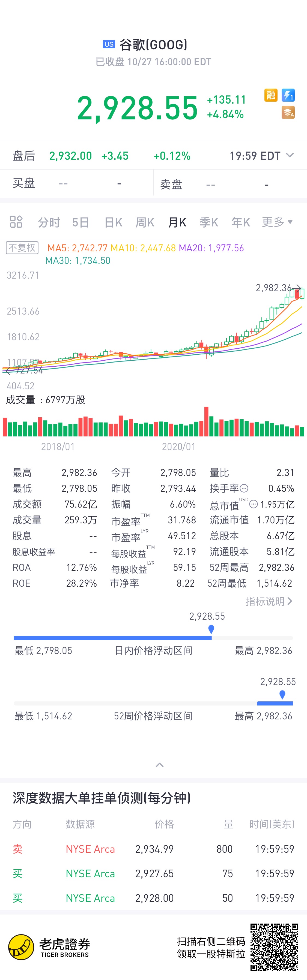Tap the MA10: 2,447.68 indicator label
The image size is (307, 980).
point(143,248)
